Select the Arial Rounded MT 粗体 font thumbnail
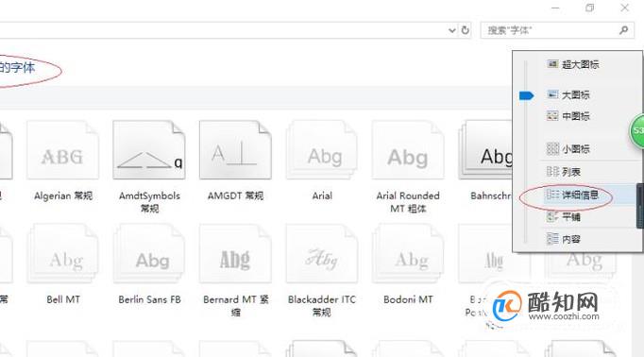 click(408, 150)
